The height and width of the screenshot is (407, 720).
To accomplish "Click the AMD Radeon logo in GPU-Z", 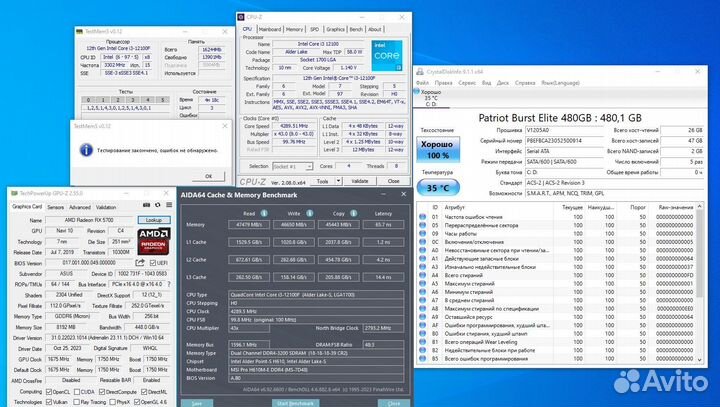I will (154, 241).
